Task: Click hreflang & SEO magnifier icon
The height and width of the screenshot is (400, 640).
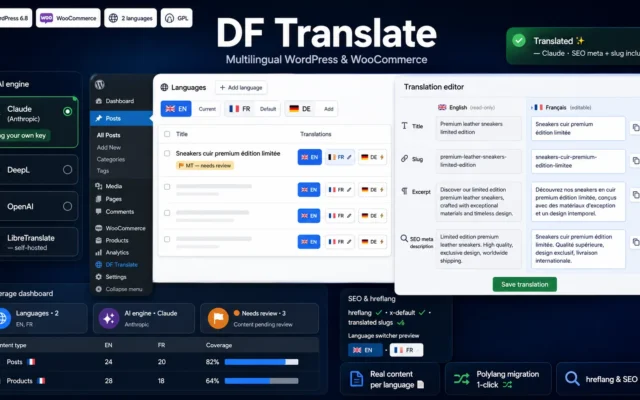Action: [572, 379]
